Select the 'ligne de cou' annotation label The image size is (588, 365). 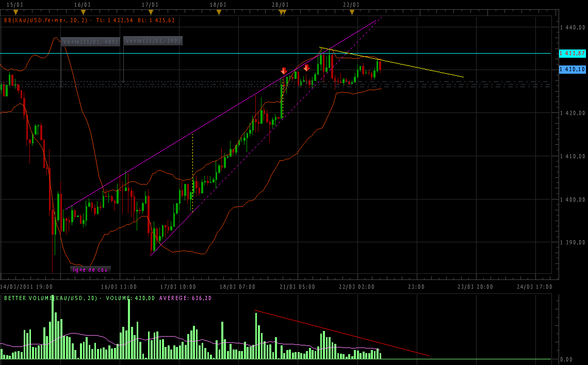(90, 269)
